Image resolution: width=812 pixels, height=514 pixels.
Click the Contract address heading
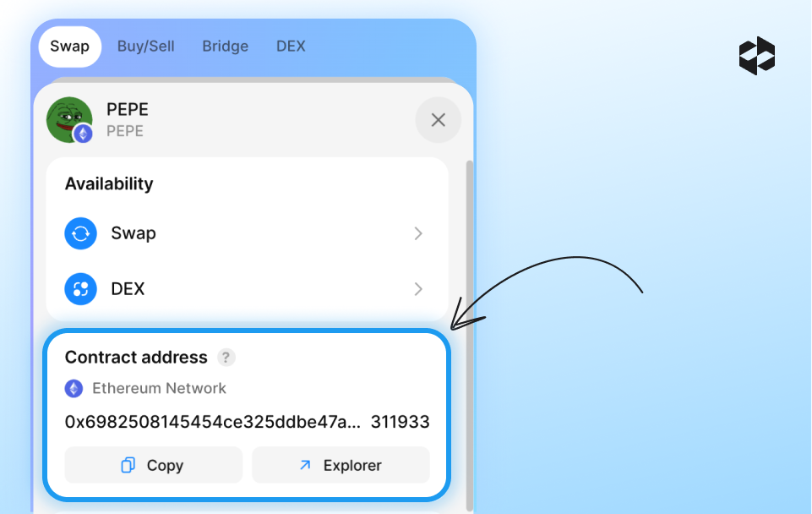click(x=136, y=358)
